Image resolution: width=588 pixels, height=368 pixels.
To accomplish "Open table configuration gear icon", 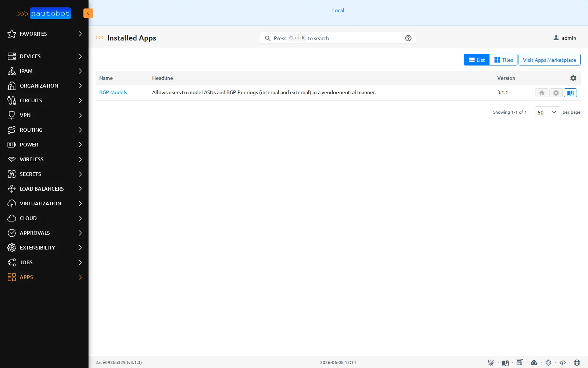I will tap(573, 78).
